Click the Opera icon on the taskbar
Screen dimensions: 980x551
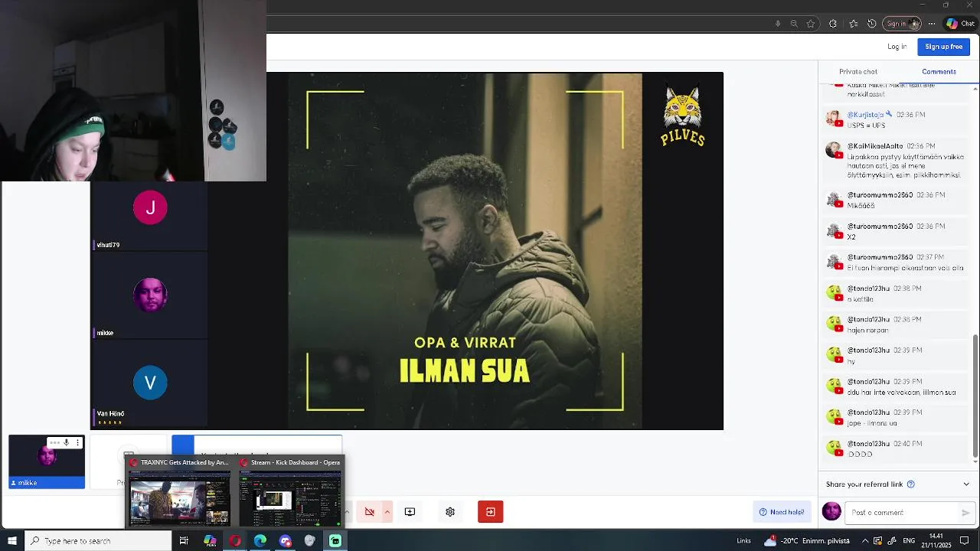coord(235,540)
